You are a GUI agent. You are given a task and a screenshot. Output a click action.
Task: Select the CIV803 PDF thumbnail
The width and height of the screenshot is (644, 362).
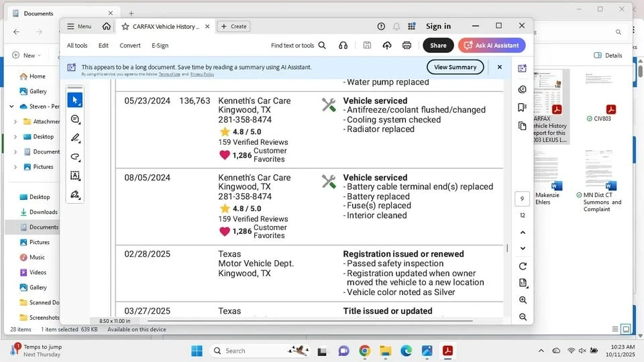point(599,97)
